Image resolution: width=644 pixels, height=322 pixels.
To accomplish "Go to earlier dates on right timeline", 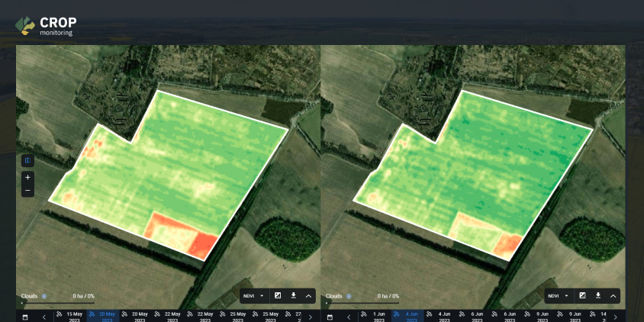I will pyautogui.click(x=349, y=317).
